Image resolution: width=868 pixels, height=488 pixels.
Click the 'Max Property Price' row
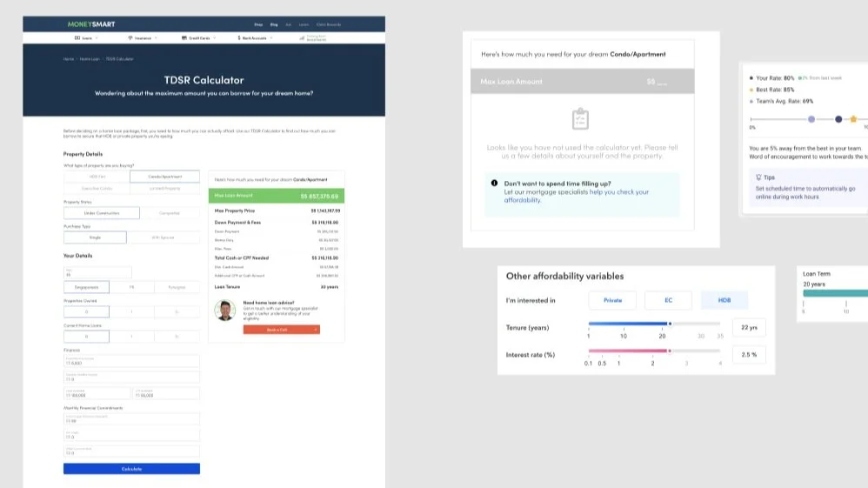pyautogui.click(x=277, y=211)
